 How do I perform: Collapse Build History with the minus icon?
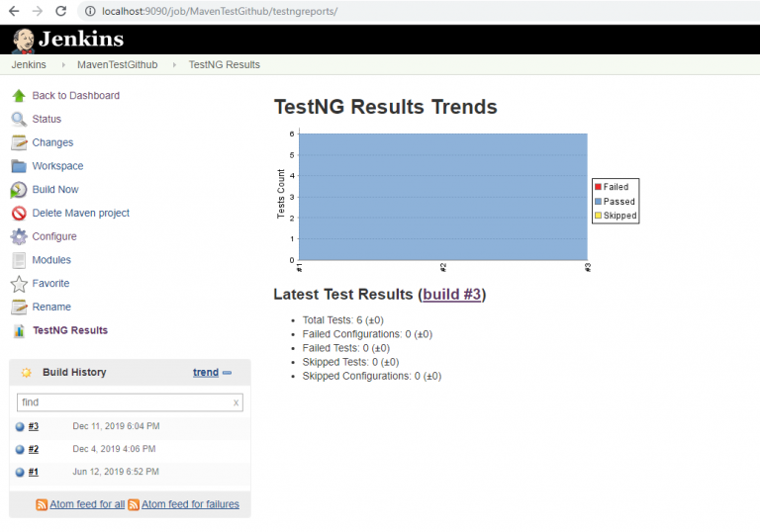tap(227, 373)
